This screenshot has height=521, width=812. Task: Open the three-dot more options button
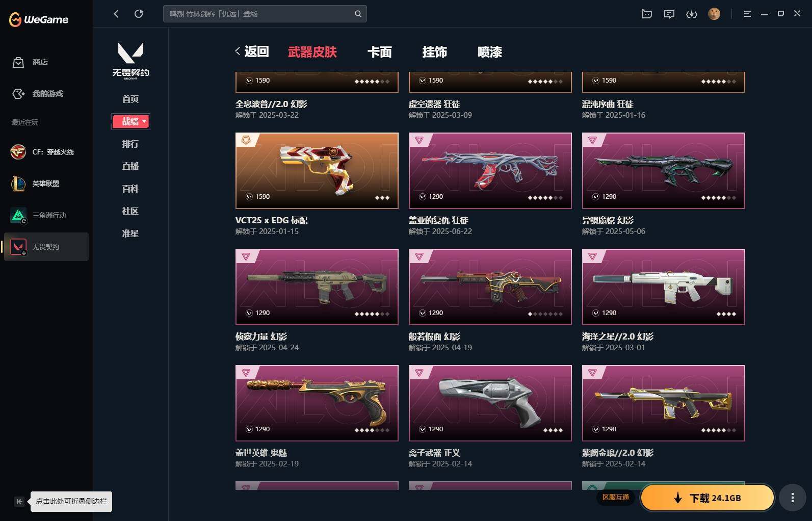[x=792, y=498]
